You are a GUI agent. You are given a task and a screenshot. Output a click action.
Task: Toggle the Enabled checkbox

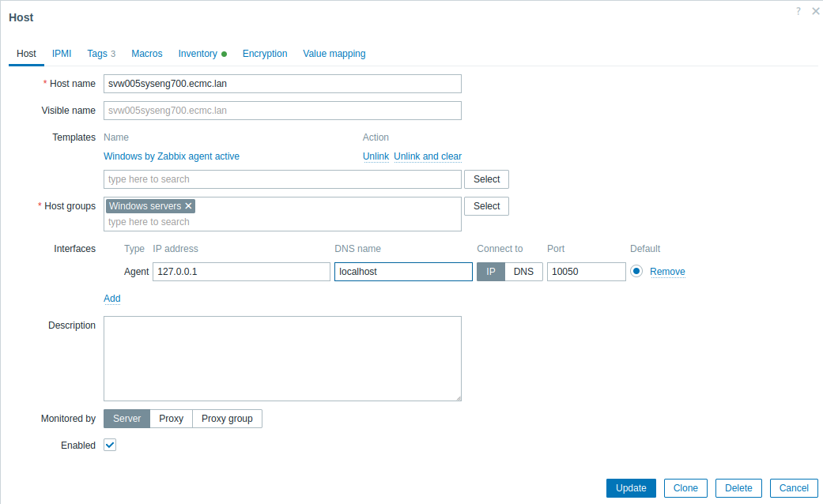pos(110,446)
